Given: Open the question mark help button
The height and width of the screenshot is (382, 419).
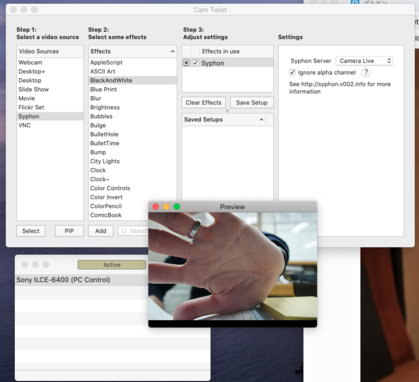Looking at the screenshot, I should point(366,72).
